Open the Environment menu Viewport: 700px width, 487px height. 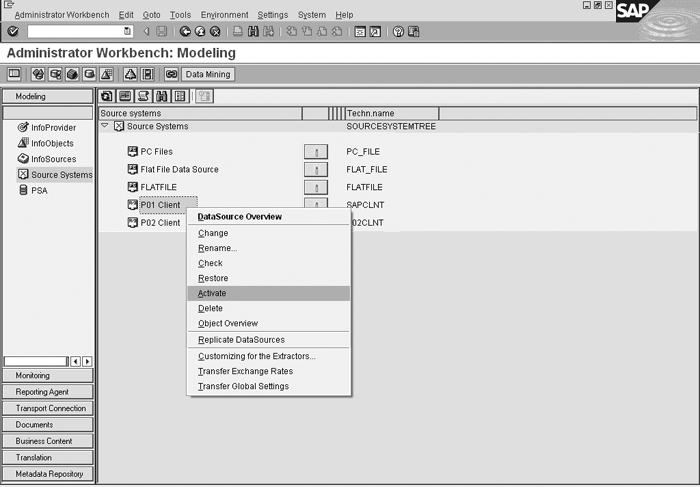[x=225, y=15]
